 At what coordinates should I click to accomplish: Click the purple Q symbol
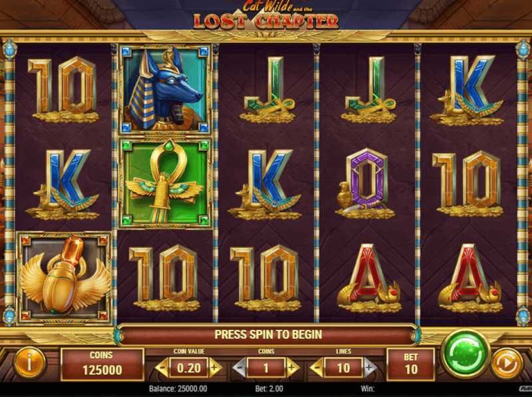(x=365, y=184)
